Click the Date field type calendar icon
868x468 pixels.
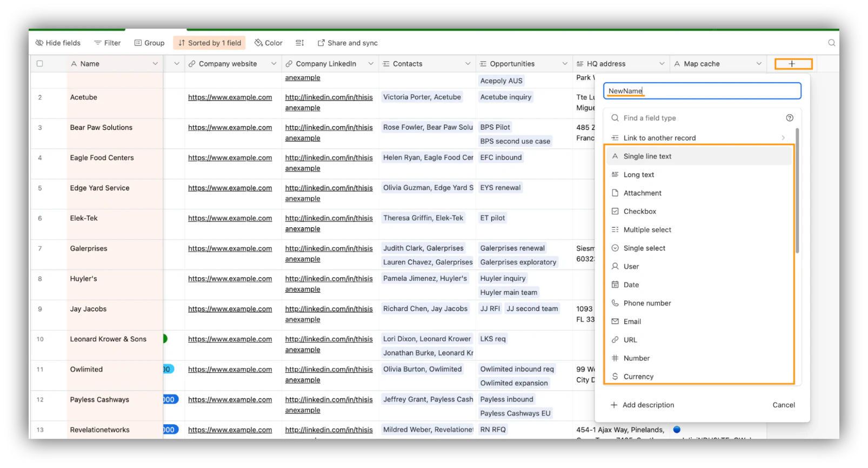[615, 285]
